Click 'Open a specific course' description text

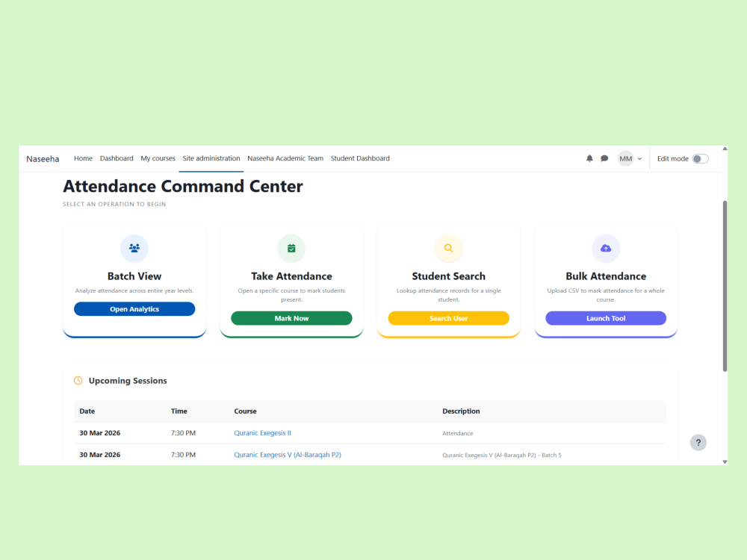pos(291,295)
